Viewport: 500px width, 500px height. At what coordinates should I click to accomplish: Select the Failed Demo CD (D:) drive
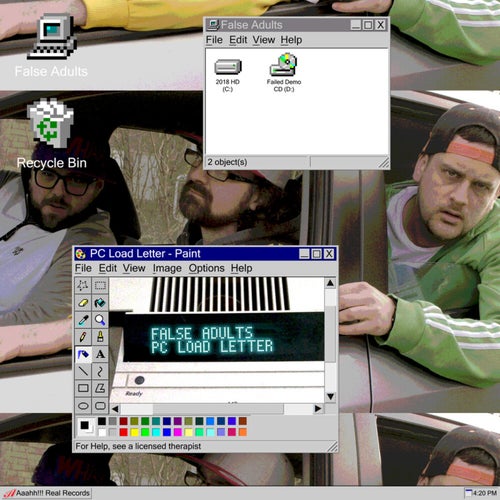[x=284, y=72]
